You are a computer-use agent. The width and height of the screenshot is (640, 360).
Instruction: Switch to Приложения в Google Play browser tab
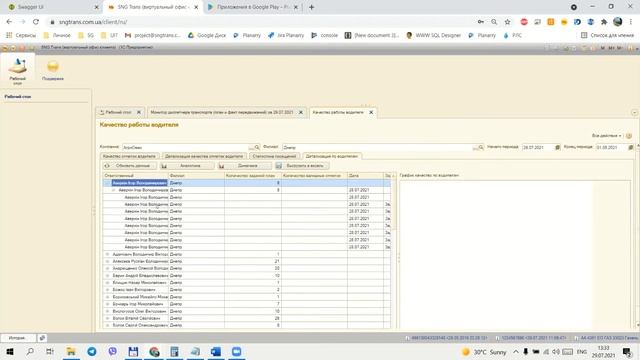(253, 7)
